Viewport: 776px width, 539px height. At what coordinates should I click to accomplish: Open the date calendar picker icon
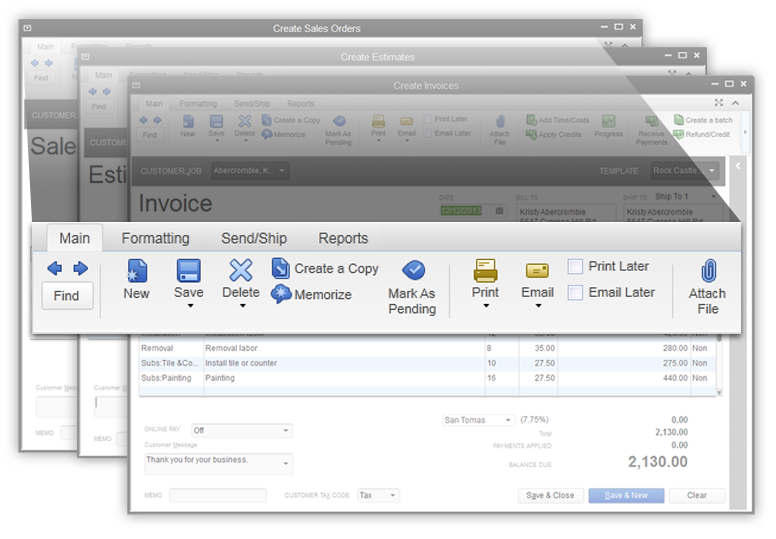[x=499, y=211]
